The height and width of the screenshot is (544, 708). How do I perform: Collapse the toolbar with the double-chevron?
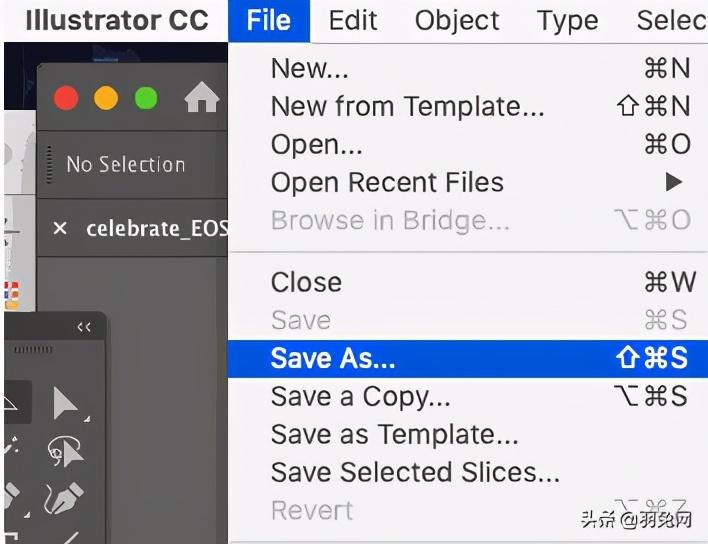click(84, 327)
